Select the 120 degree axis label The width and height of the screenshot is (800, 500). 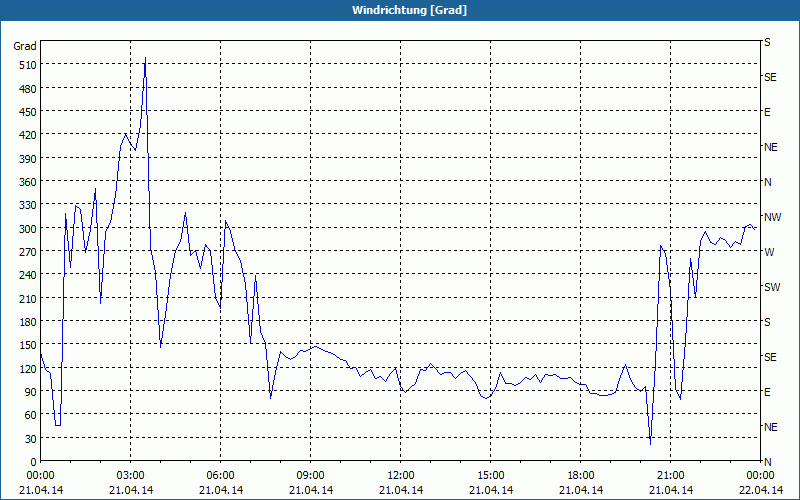pos(28,369)
